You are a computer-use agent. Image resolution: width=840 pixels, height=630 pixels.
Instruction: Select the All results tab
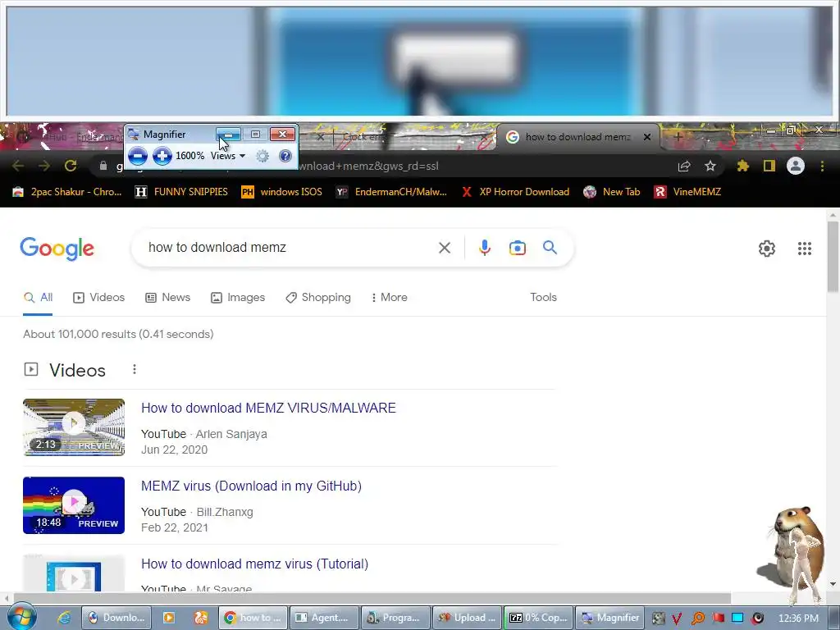tap(38, 297)
